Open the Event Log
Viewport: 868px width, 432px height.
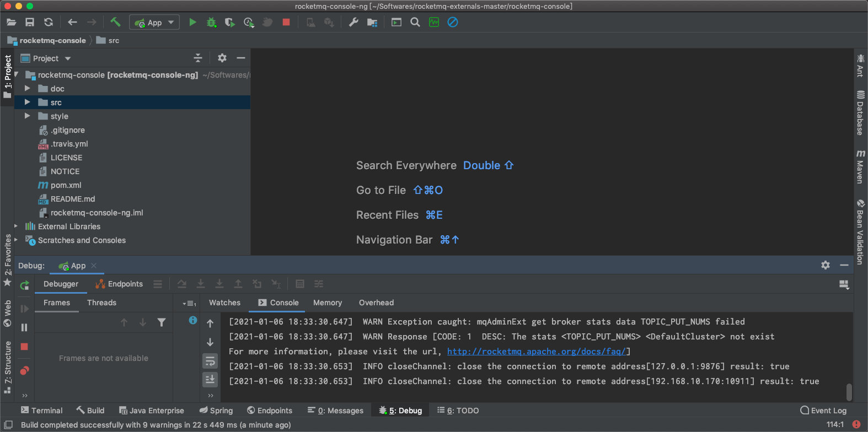(x=823, y=411)
